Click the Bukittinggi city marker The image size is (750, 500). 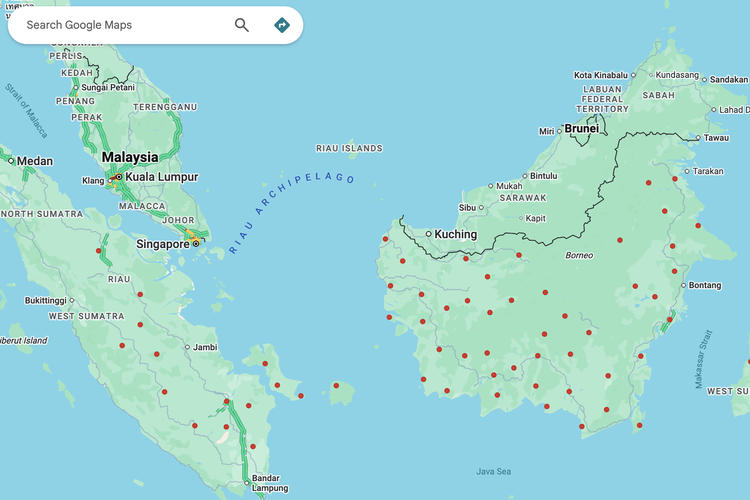coord(72,300)
